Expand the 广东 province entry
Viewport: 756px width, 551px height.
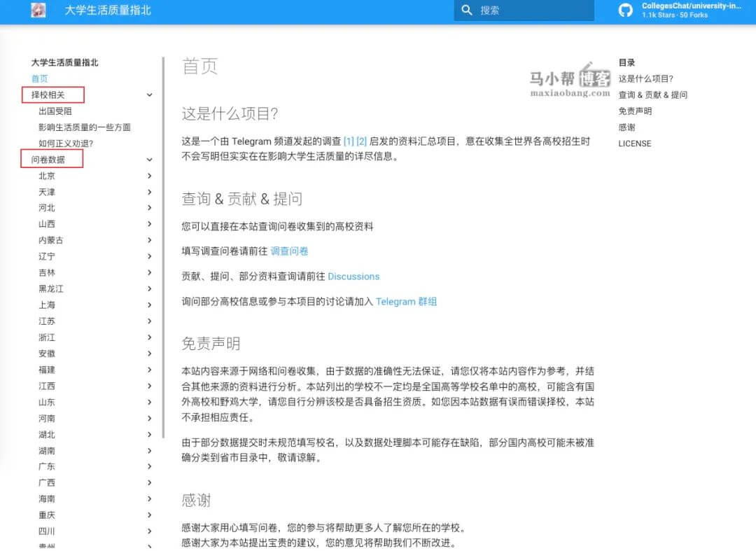click(149, 466)
